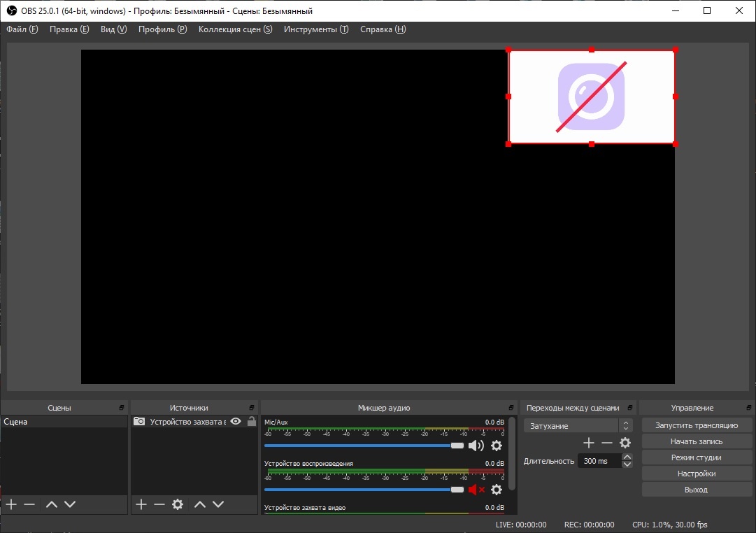Image resolution: width=756 pixels, height=533 pixels.
Task: Open transition properties gear icon
Action: [x=625, y=443]
